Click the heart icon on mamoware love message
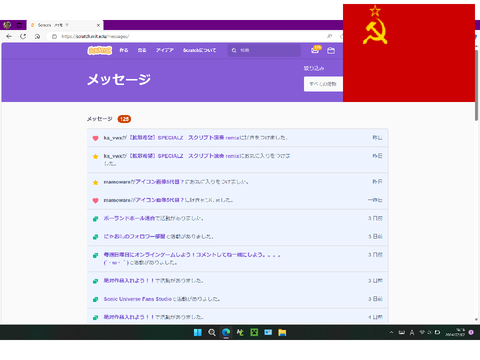 point(95,200)
